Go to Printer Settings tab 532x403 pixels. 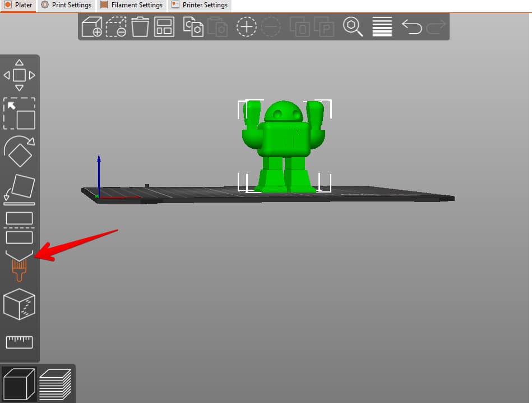[200, 6]
